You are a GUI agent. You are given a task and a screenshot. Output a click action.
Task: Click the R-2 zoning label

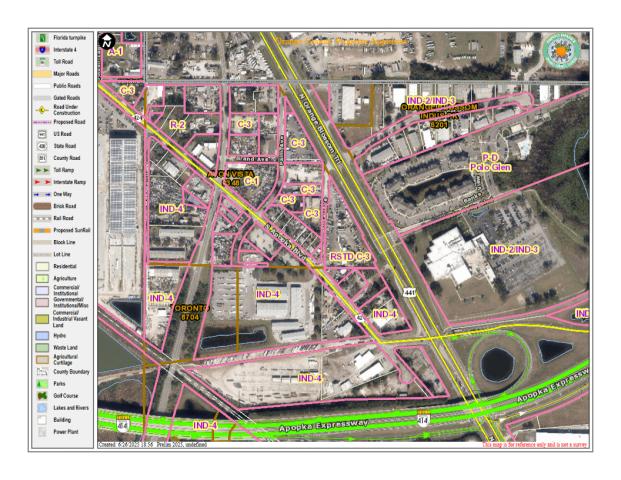[x=177, y=125]
